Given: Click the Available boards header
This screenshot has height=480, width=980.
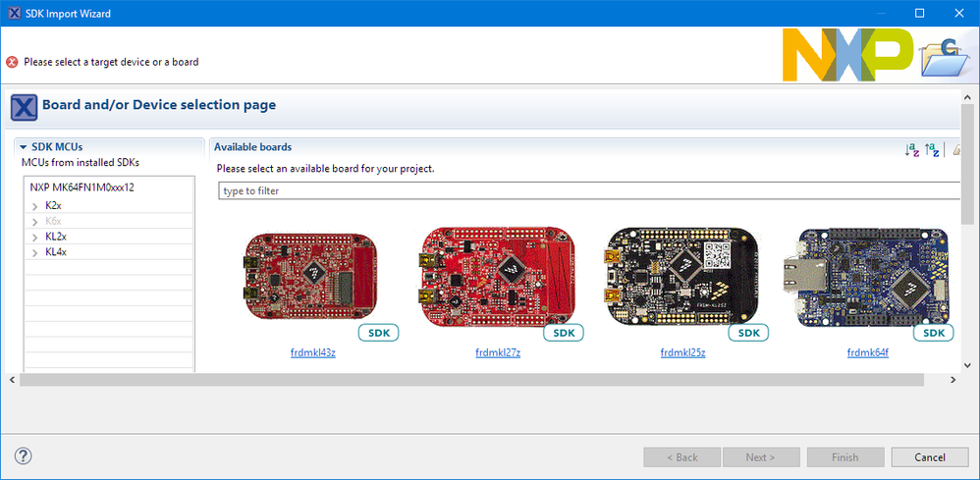Looking at the screenshot, I should pos(253,147).
